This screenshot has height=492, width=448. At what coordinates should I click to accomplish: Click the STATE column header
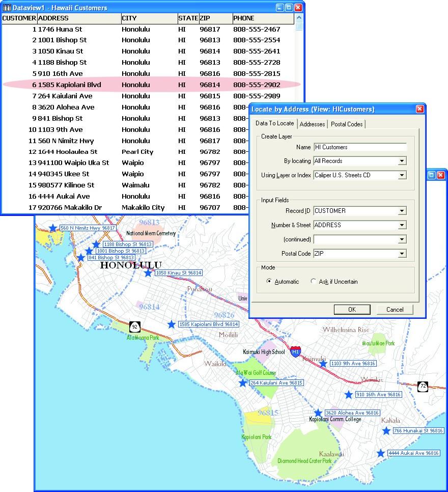[188, 18]
